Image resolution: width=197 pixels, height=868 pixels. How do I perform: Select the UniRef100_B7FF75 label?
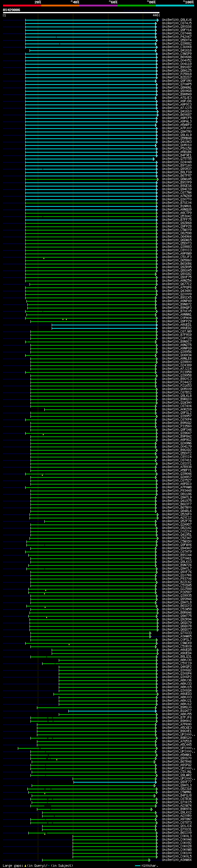click(177, 220)
